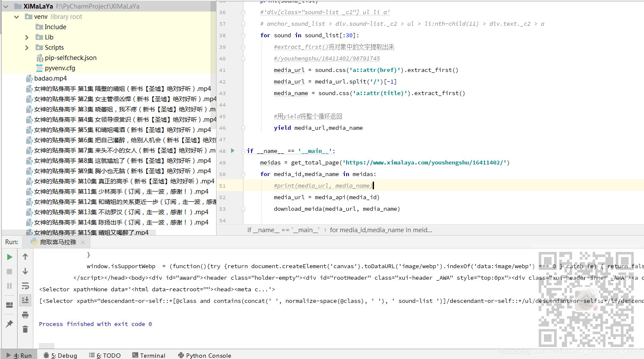This screenshot has width=644, height=359.
Task: Select 第13集 不动罗汉 mp4 file
Action: tap(121, 212)
